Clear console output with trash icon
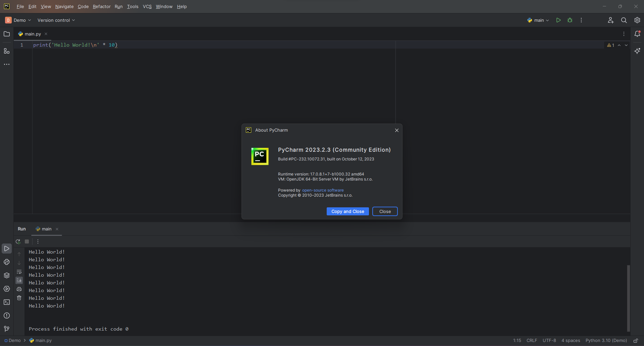This screenshot has width=644, height=346. point(19,298)
